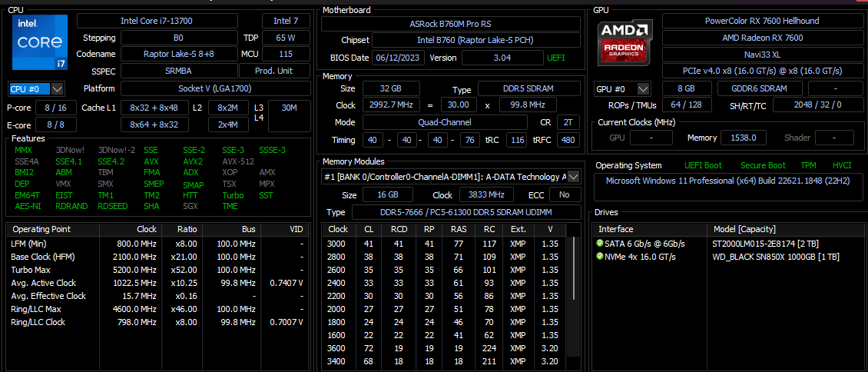Click the Ring/LLC Max row
Screen dimensions: 868x372
[x=157, y=309]
